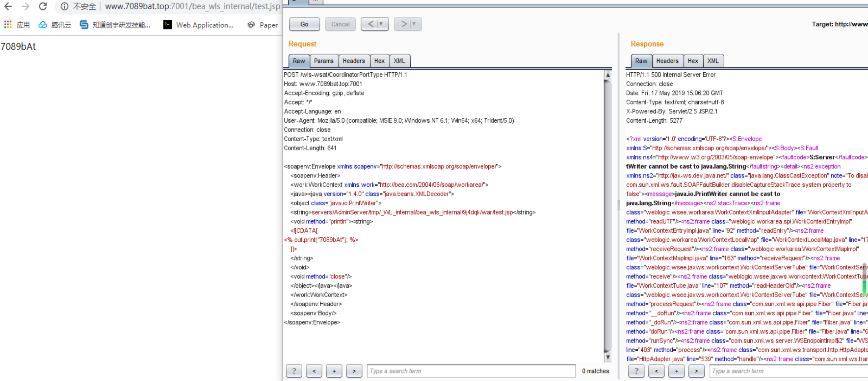Focus the request search term field
The image size is (868, 381).
[471, 371]
